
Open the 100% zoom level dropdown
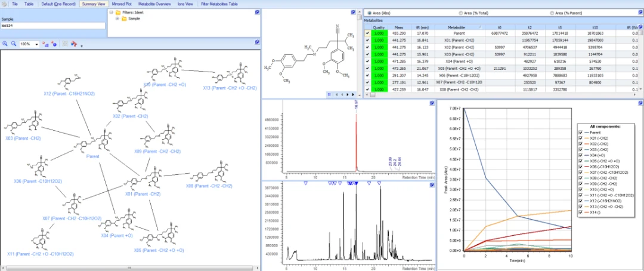pyautogui.click(x=36, y=44)
